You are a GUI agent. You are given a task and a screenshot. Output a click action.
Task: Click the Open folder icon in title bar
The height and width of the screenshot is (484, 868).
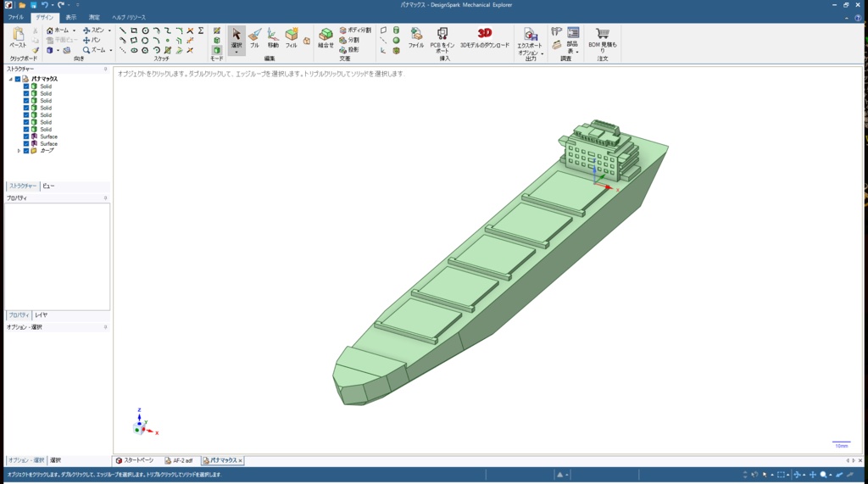[22, 5]
